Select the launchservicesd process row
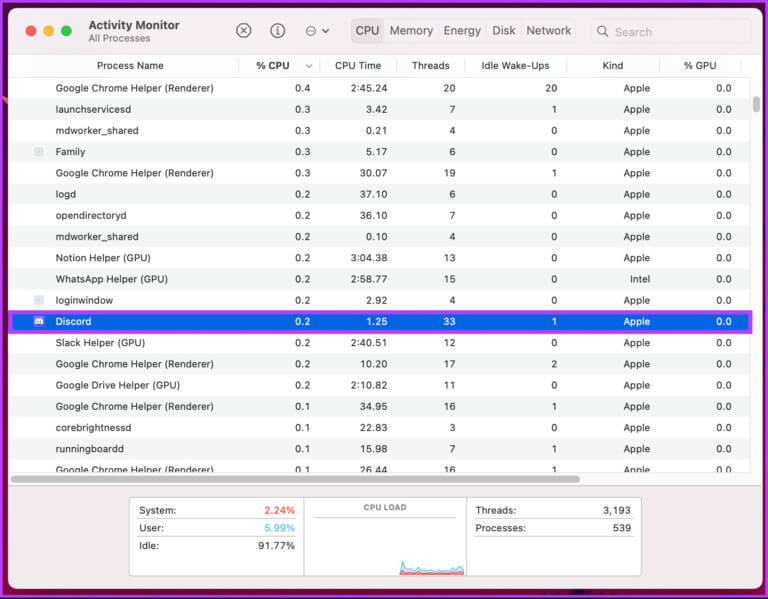Image resolution: width=768 pixels, height=599 pixels. 379,109
